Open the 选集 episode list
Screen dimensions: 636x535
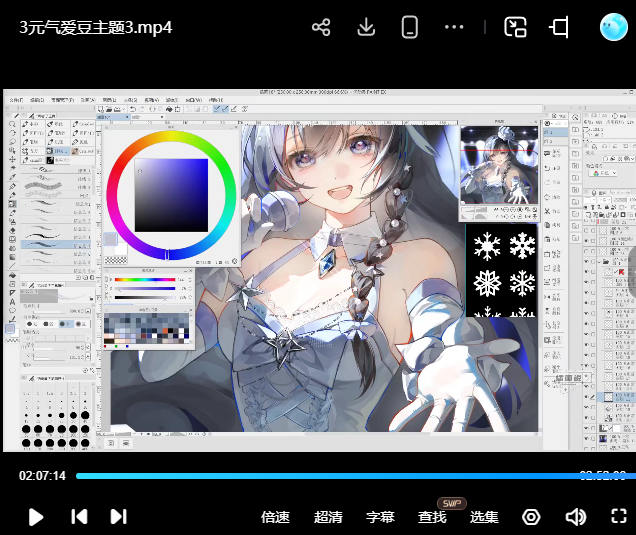pyautogui.click(x=484, y=517)
